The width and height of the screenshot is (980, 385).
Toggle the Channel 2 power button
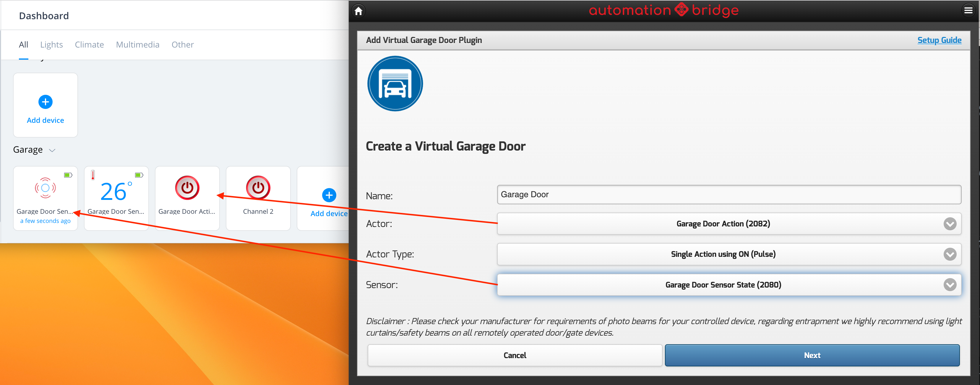click(258, 188)
